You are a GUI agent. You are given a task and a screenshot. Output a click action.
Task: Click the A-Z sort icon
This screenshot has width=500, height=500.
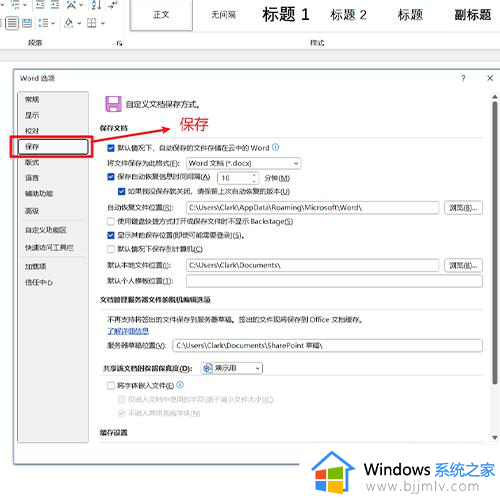pyautogui.click(x=96, y=5)
